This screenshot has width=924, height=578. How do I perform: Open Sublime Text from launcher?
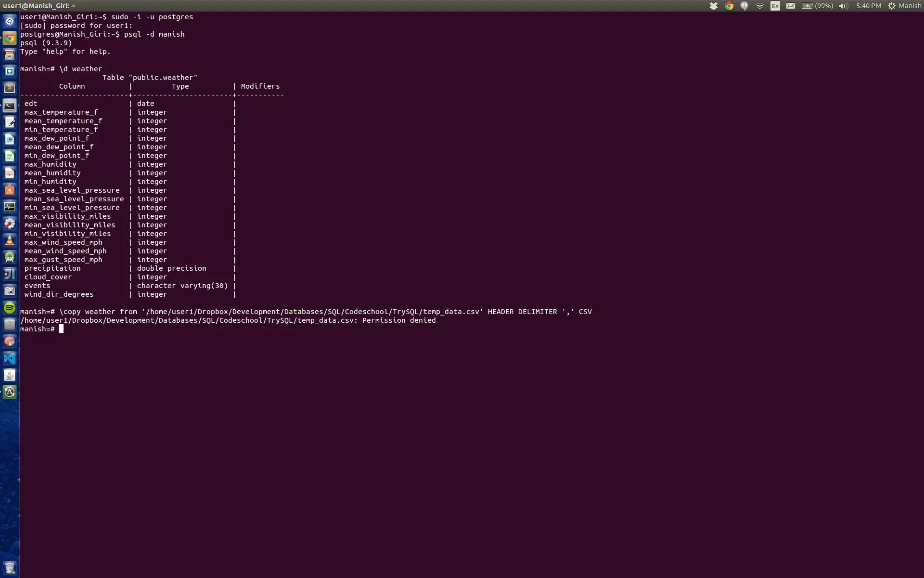coord(10,88)
